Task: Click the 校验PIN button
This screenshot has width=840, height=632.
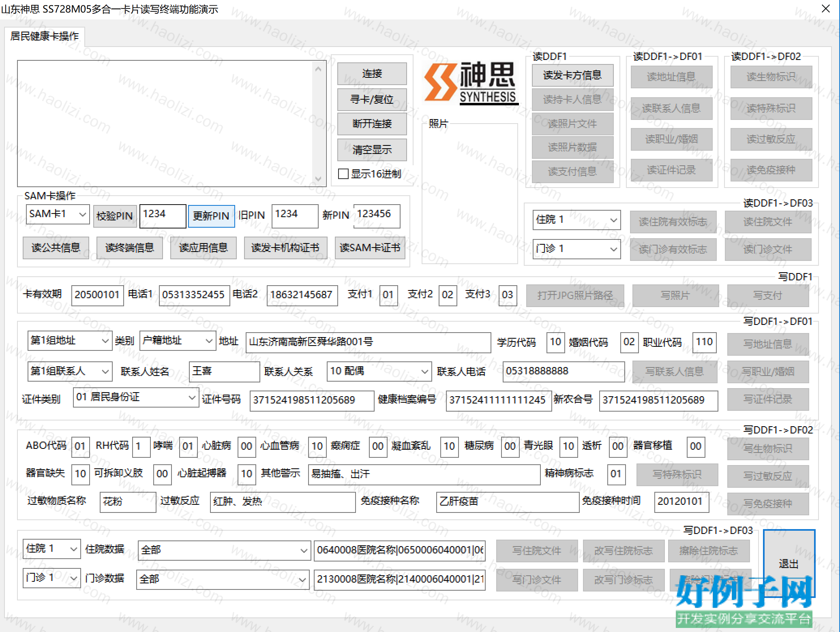Action: point(115,216)
